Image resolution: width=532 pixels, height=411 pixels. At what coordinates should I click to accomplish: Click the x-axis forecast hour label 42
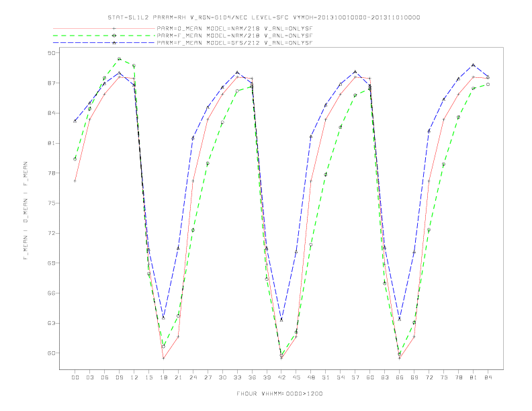[x=281, y=377]
